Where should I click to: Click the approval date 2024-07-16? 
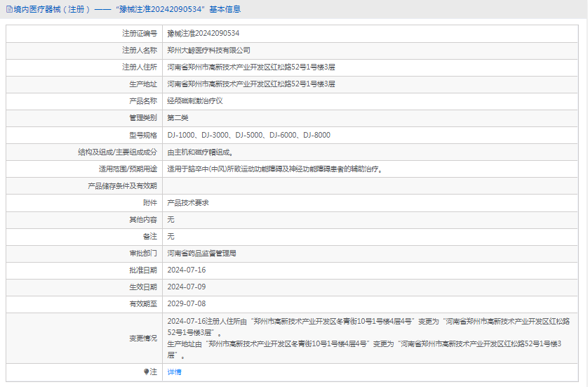point(186,270)
